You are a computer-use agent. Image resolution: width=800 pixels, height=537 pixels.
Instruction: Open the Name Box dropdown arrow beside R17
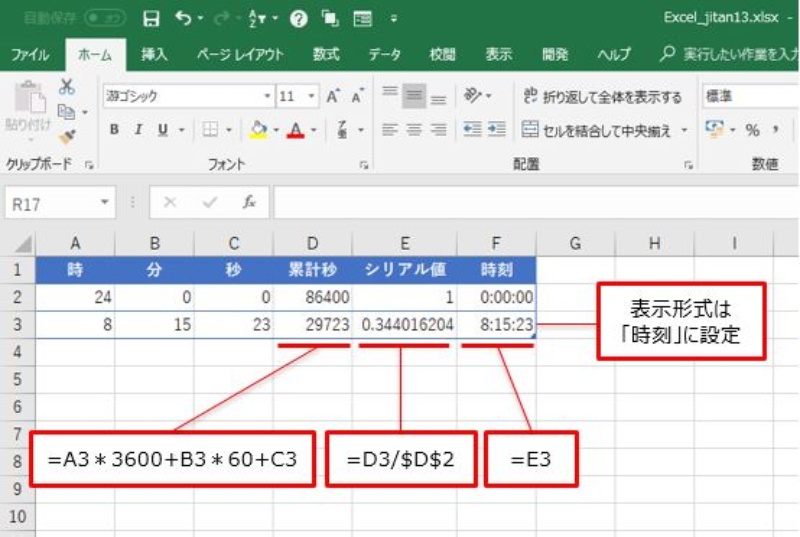coord(105,203)
